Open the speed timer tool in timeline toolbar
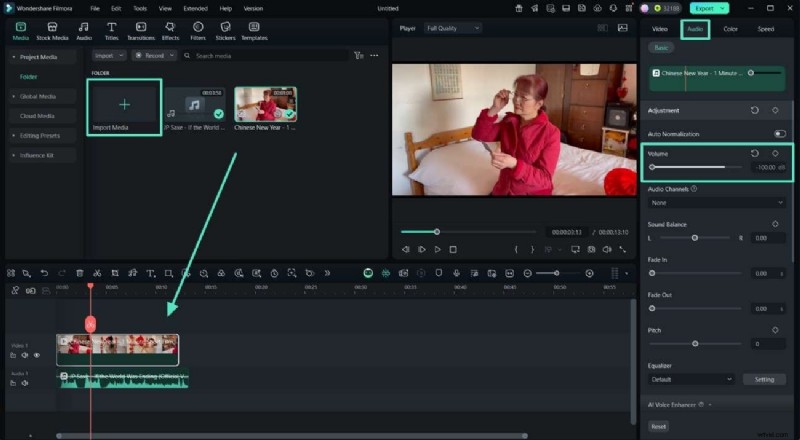 click(274, 274)
